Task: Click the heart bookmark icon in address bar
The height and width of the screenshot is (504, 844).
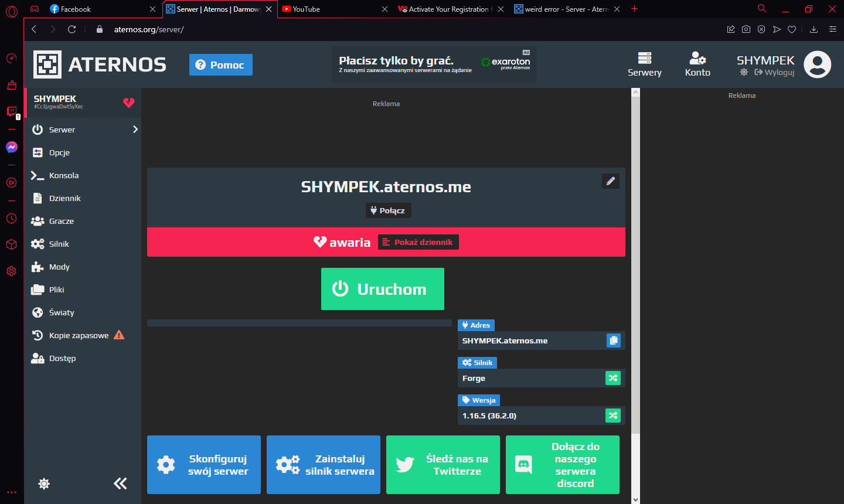Action: [792, 29]
